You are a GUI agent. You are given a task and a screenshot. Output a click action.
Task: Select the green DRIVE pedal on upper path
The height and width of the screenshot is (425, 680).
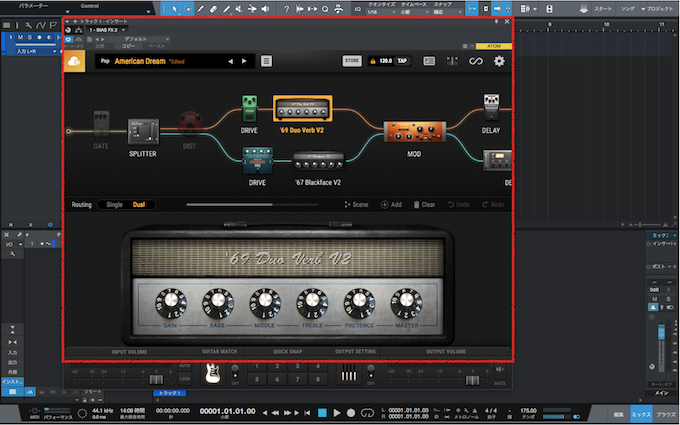click(249, 108)
